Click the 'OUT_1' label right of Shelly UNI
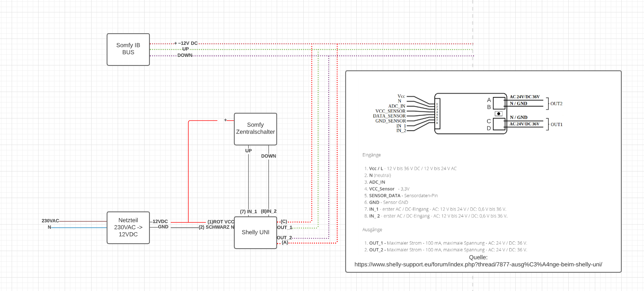This screenshot has height=291, width=644. pos(285,227)
